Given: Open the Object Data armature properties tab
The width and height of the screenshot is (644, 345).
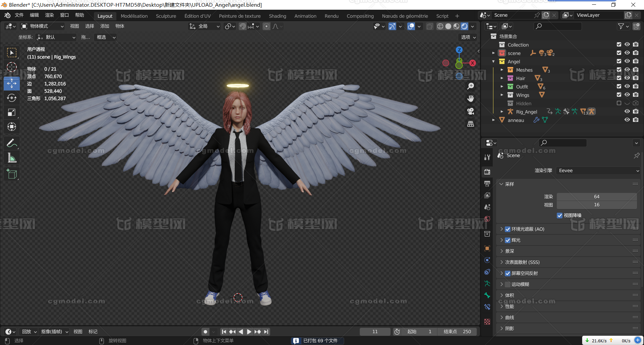Looking at the screenshot, I should pyautogui.click(x=487, y=283).
